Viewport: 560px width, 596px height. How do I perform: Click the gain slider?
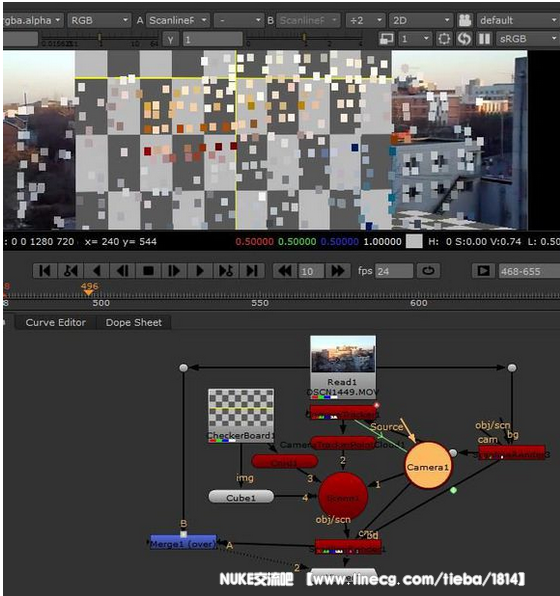point(100,39)
